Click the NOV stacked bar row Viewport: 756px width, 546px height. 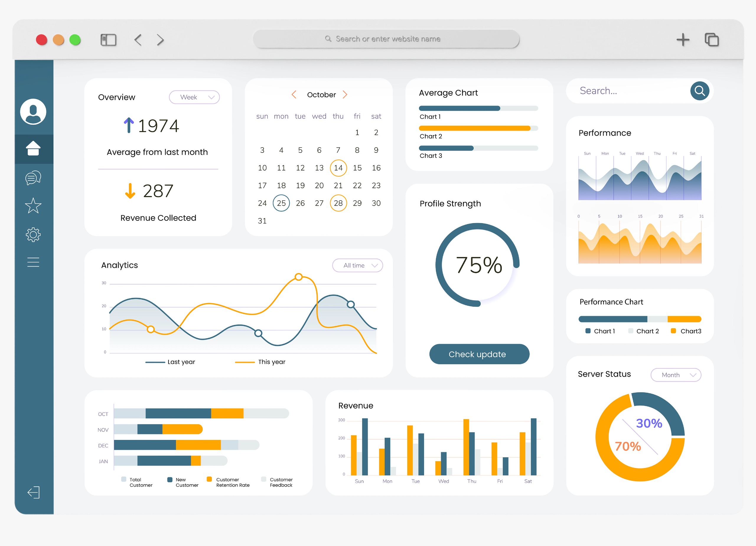pyautogui.click(x=158, y=429)
